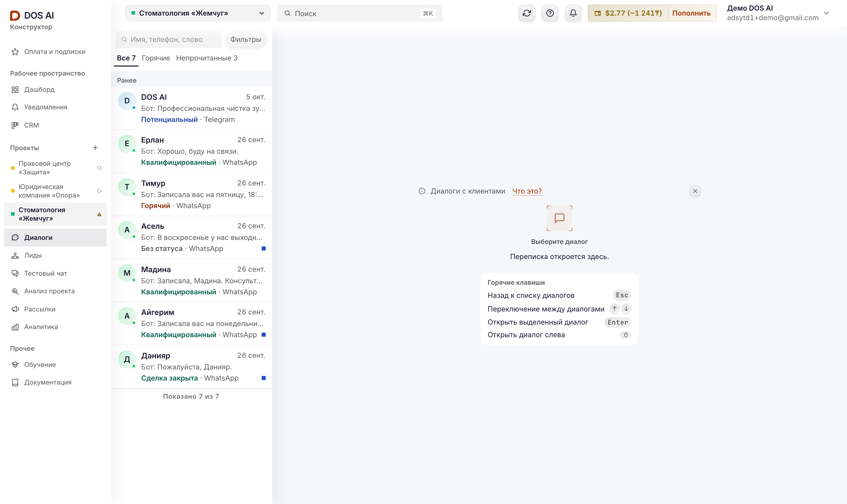The image size is (847, 504).
Task: Dismiss the Диалоги с клиентами hint
Action: click(x=695, y=191)
